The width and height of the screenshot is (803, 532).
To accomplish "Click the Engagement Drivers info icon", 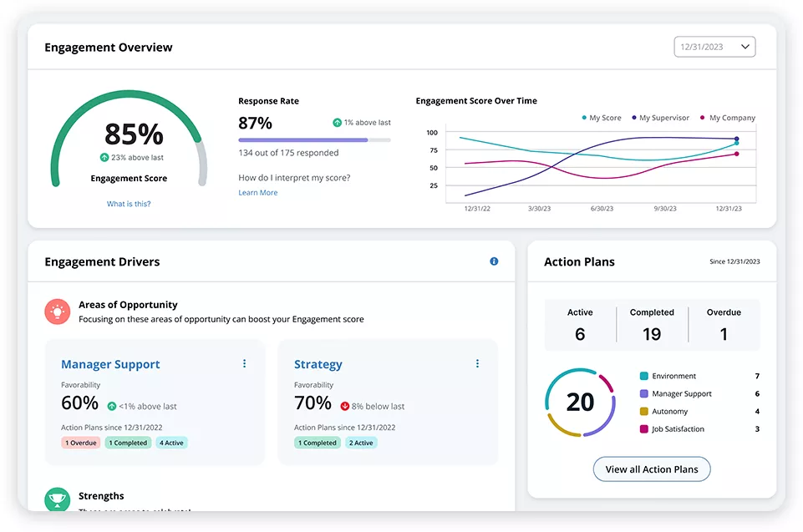I will (x=494, y=261).
